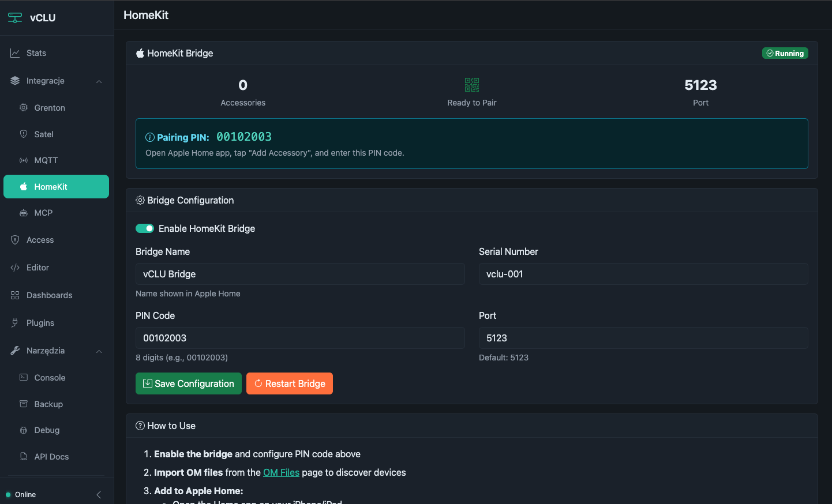The height and width of the screenshot is (504, 832).
Task: Go to Grenton integration
Action: click(57, 108)
